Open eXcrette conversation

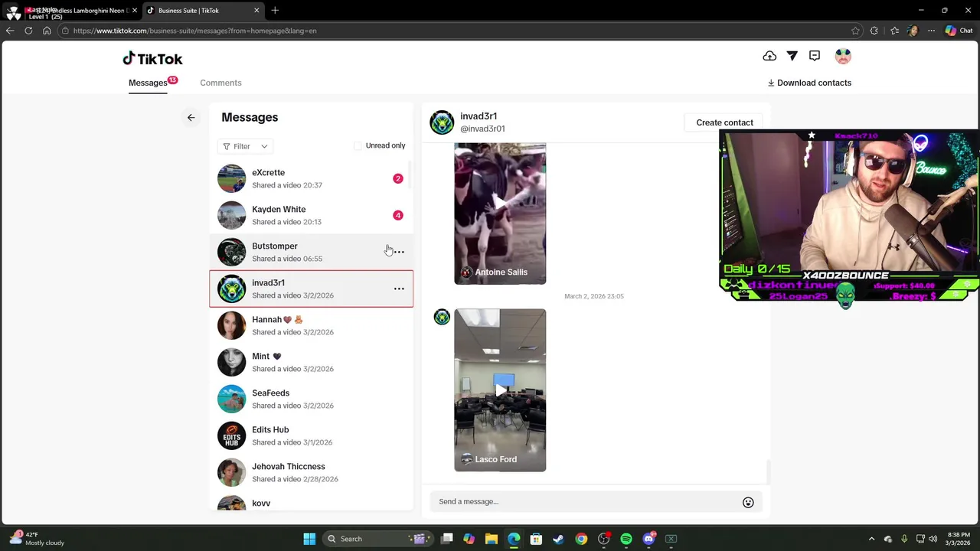pos(311,178)
